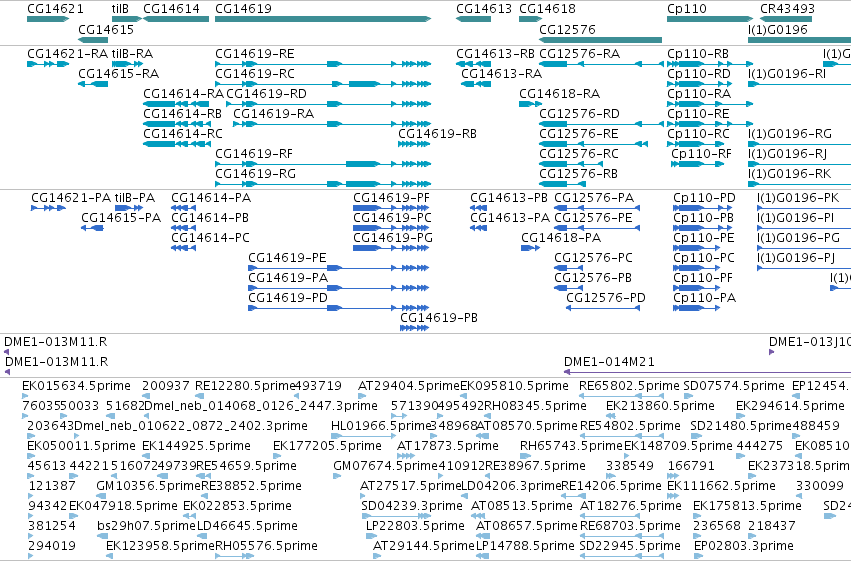Select EST Dmel_neb_014068_0126_2447.3prime
Image resolution: width=851 pixels, height=561 pixels.
261,406
